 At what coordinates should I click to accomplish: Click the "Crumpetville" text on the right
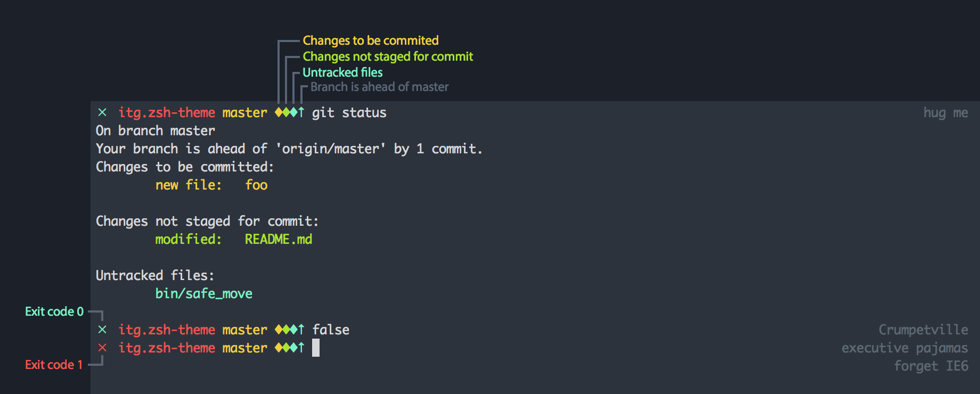[x=923, y=330]
